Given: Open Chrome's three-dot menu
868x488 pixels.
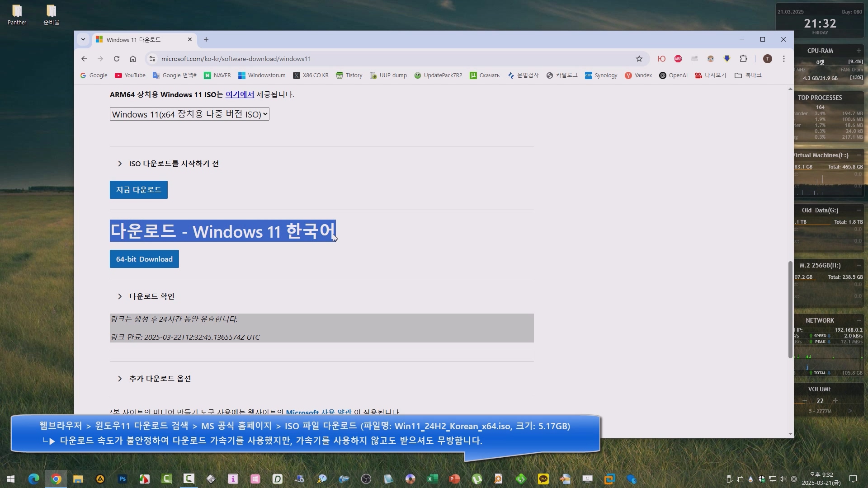Looking at the screenshot, I should (x=784, y=59).
